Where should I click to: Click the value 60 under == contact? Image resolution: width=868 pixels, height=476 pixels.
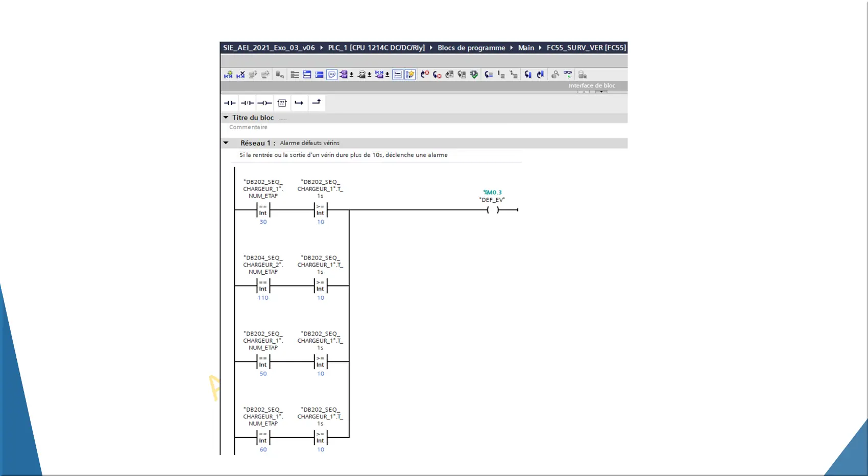click(263, 450)
